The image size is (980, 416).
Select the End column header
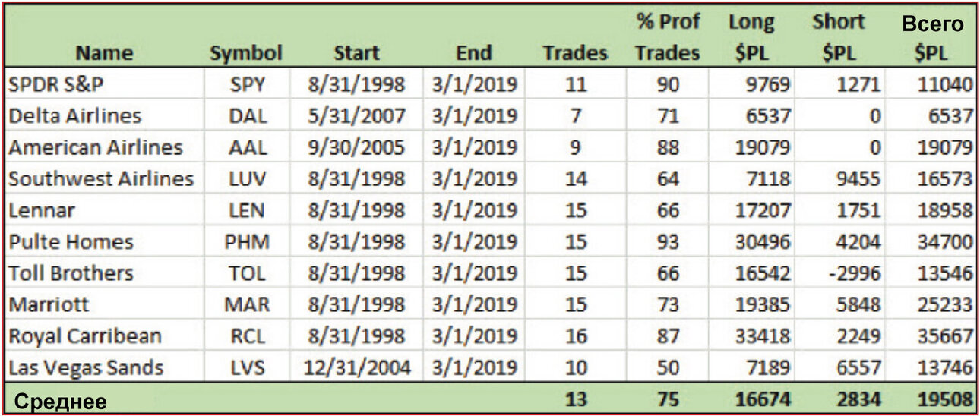coord(474,53)
